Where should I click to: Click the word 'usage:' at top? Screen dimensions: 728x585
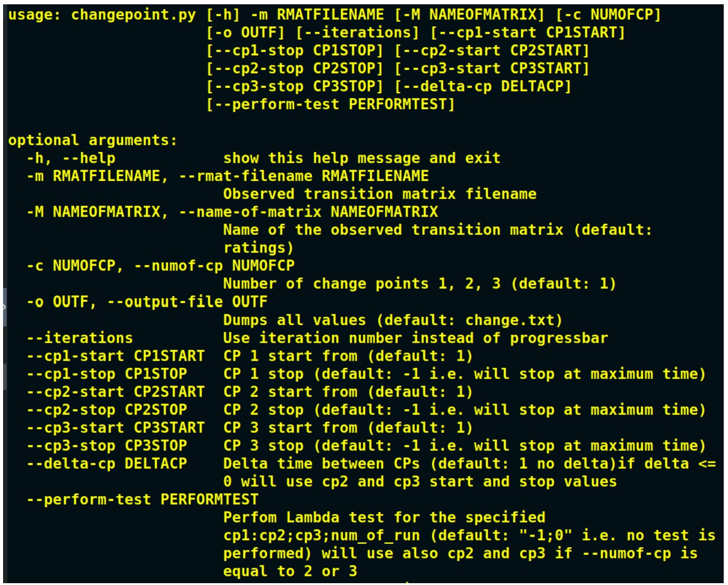pyautogui.click(x=34, y=14)
